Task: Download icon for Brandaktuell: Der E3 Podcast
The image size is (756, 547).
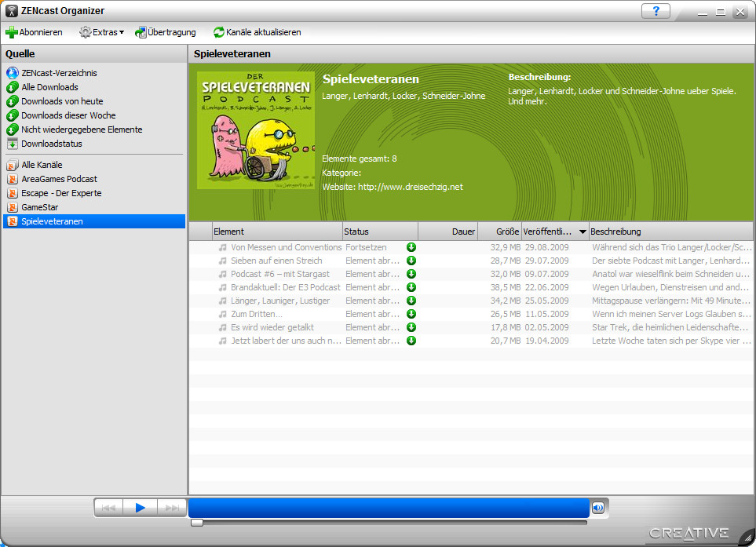Action: (x=411, y=287)
